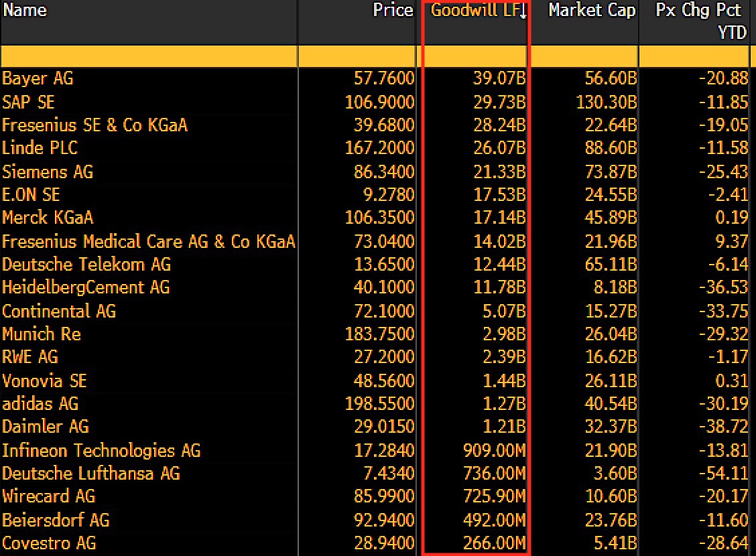This screenshot has width=756, height=556.
Task: Click Wirecard AG market cap 10.60B
Action: click(x=611, y=496)
